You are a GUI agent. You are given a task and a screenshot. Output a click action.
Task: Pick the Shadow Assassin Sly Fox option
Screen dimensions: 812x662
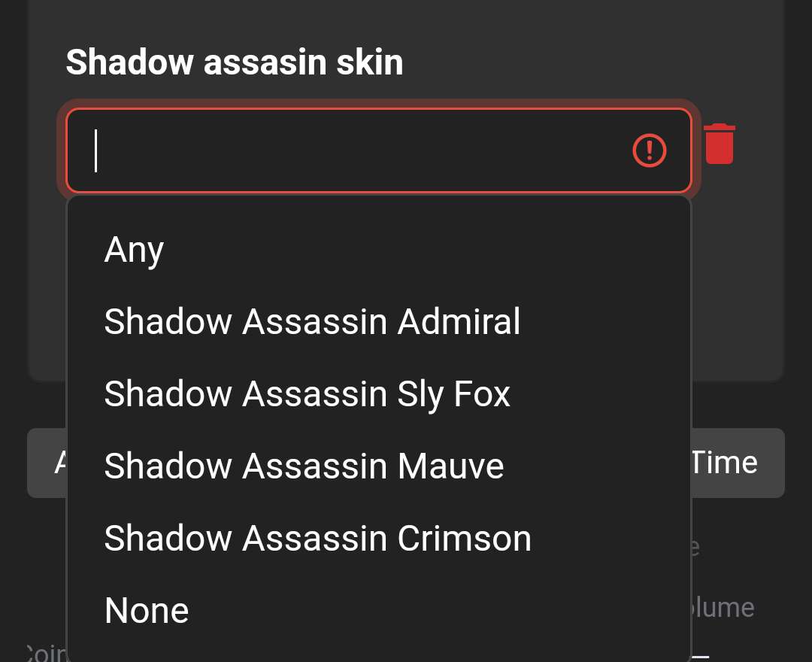pyautogui.click(x=307, y=393)
